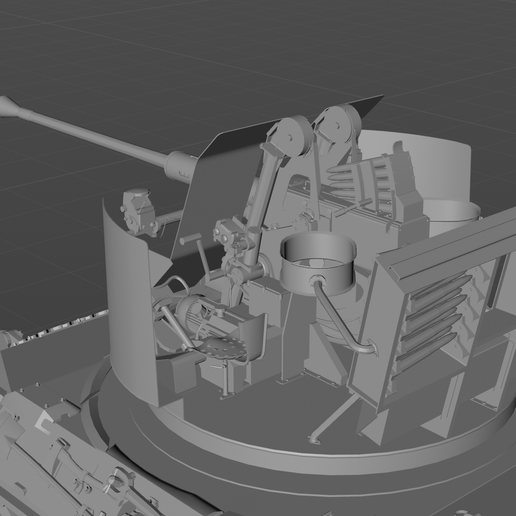Select the flared muzzle tip of the gun barrel
This screenshot has width=516, height=516.
tap(9, 106)
